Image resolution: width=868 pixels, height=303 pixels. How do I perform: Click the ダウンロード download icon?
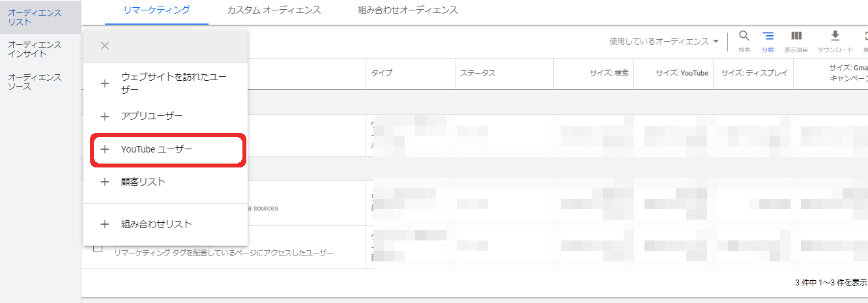(835, 40)
